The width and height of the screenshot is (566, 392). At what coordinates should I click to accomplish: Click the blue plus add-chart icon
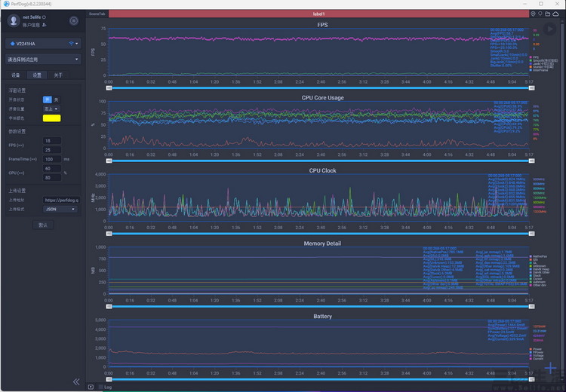point(550,368)
